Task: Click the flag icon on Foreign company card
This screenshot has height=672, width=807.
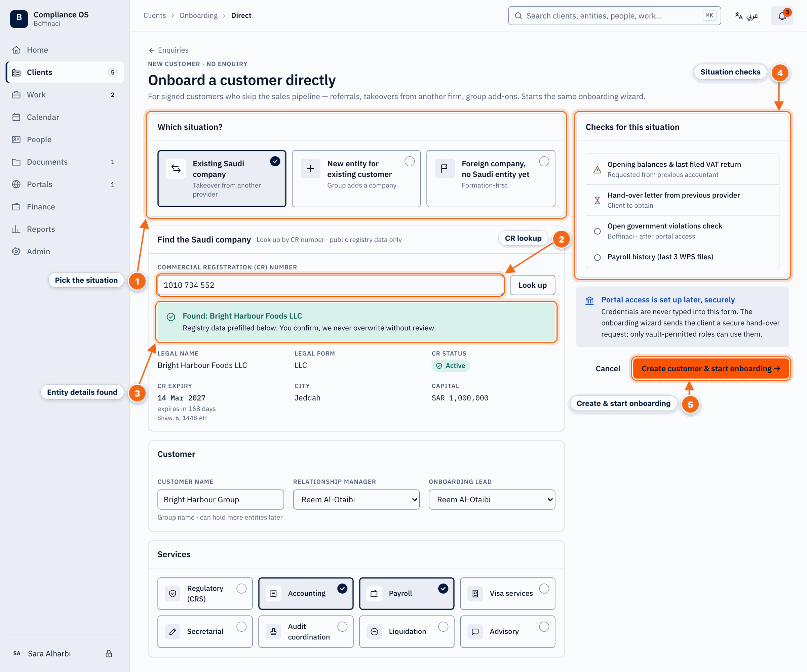Action: tap(445, 169)
